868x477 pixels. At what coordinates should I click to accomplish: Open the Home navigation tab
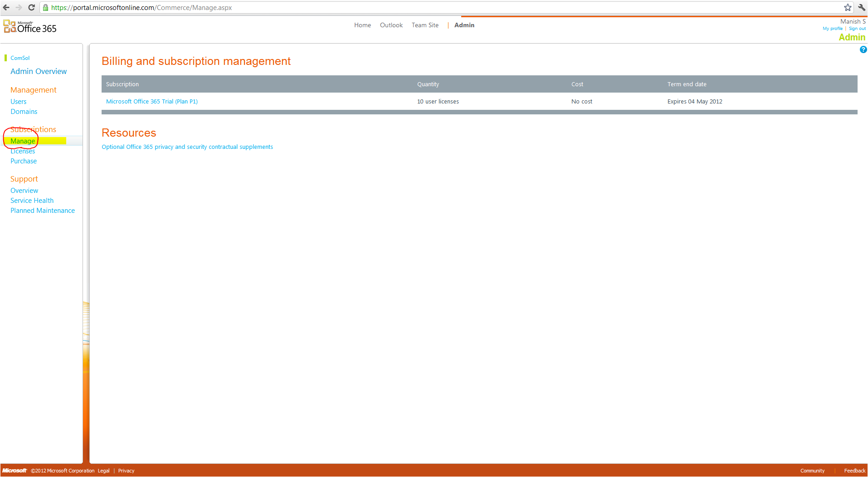[362, 25]
